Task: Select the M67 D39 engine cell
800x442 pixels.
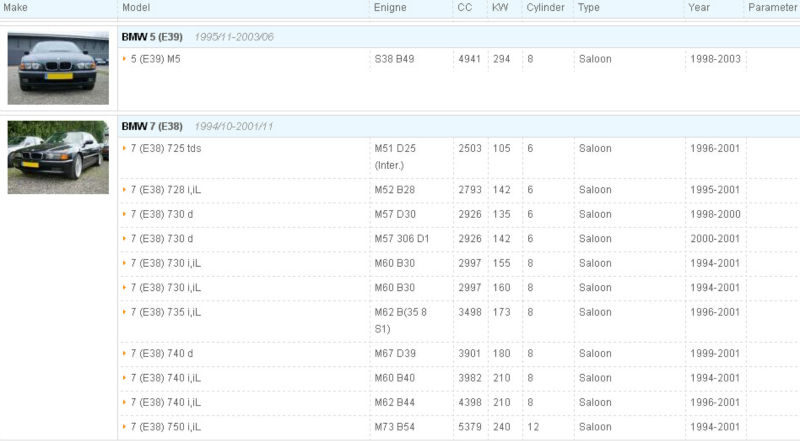Action: [x=395, y=354]
